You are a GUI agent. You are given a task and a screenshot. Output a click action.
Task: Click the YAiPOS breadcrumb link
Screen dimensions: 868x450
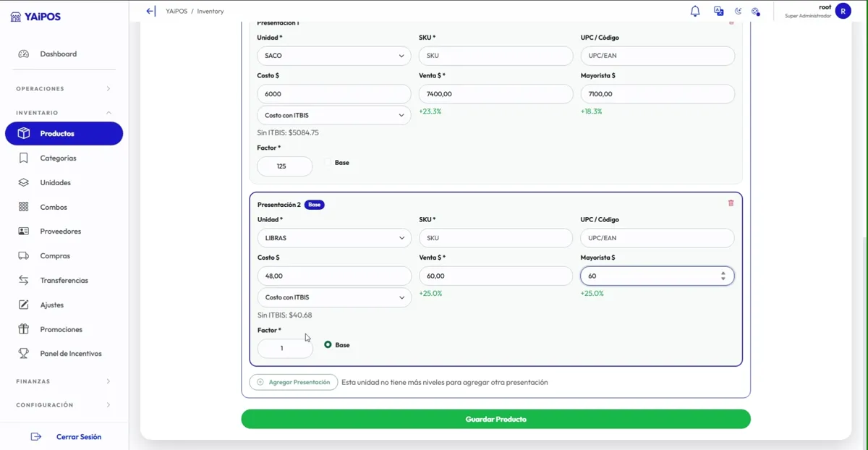(x=177, y=12)
